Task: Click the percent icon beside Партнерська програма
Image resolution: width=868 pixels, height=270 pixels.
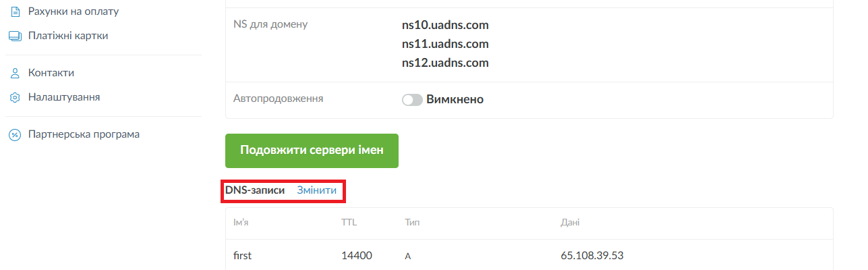Action: pyautogui.click(x=15, y=134)
